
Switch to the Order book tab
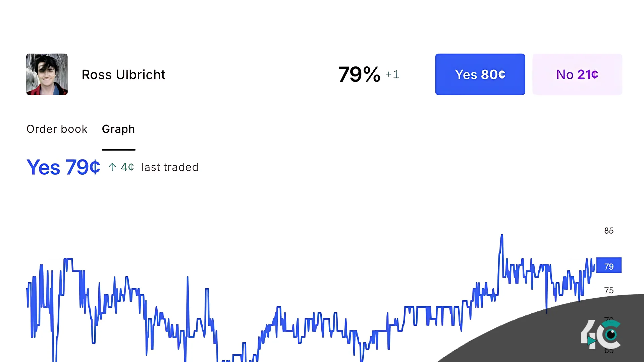tap(57, 129)
